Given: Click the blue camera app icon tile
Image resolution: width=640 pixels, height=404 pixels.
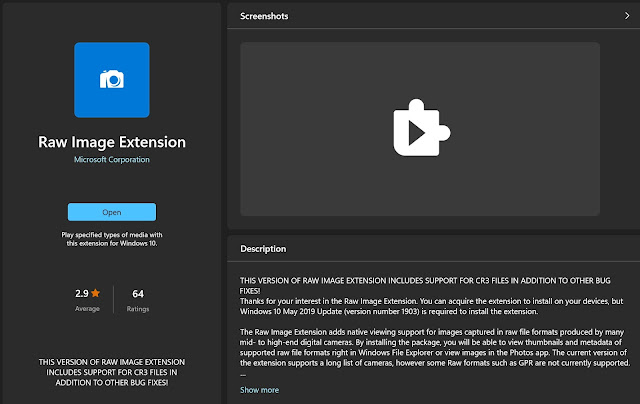Looking at the screenshot, I should click(112, 80).
